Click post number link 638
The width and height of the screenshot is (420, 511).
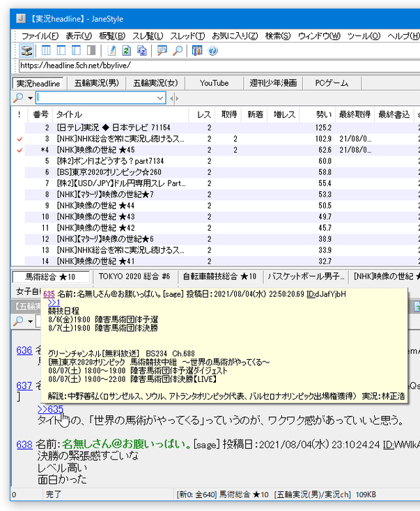click(x=24, y=445)
